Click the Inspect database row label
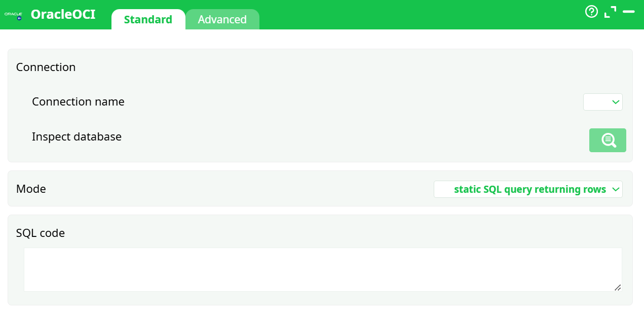 click(77, 136)
